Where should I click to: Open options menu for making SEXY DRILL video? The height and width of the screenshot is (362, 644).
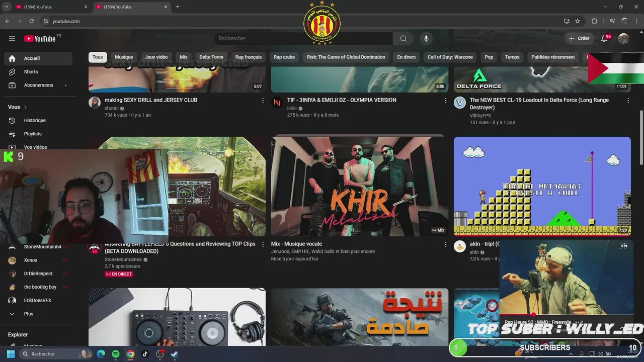263,101
